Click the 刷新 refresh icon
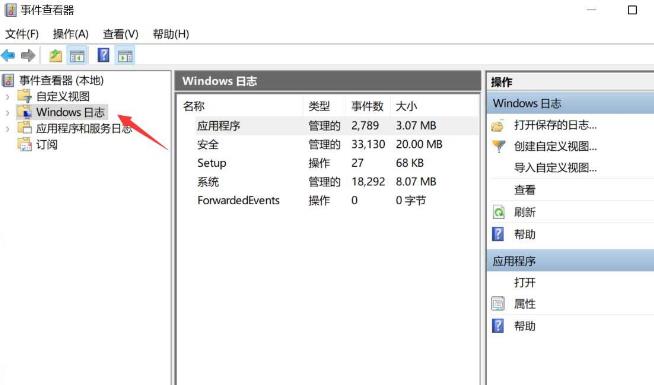Screen dimensions: 654x385 pyautogui.click(x=498, y=212)
